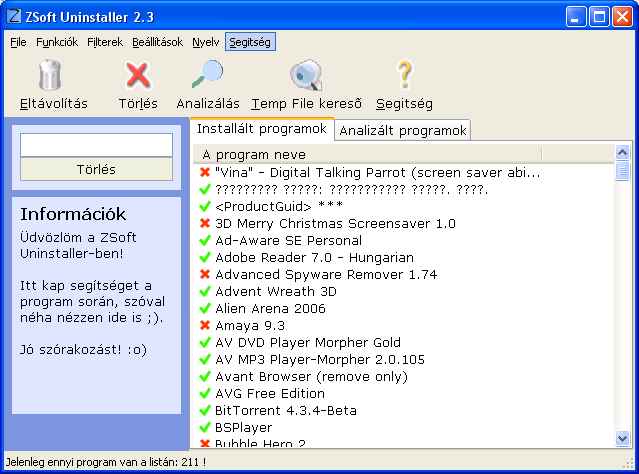Open the Filterek menu
Image resolution: width=639 pixels, height=474 pixels.
point(105,42)
